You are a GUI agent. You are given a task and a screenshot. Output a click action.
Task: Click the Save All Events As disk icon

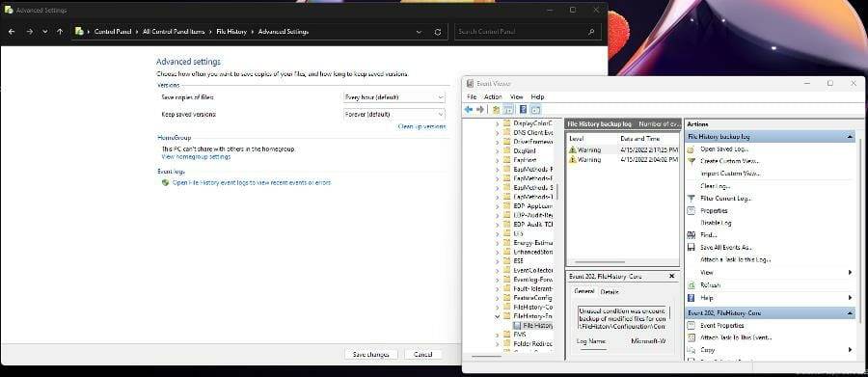click(x=691, y=248)
